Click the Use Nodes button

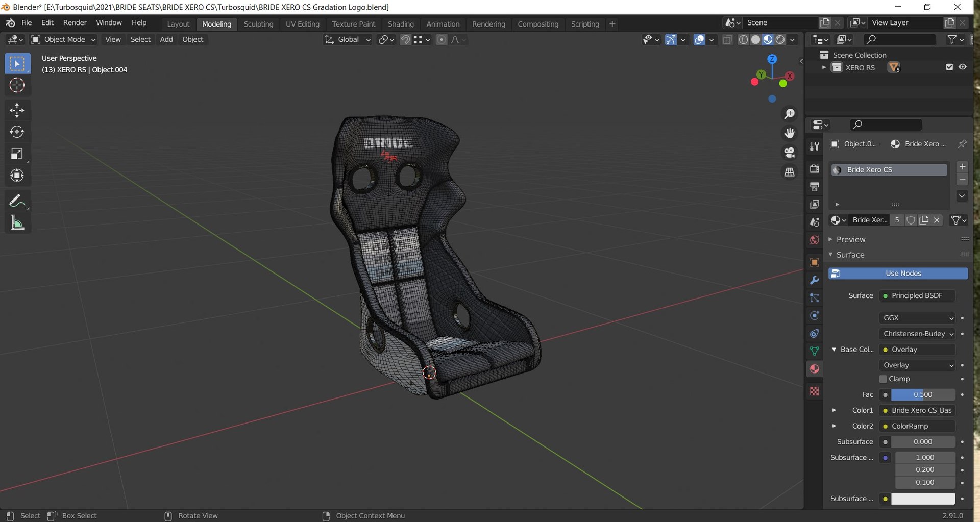[x=898, y=274]
